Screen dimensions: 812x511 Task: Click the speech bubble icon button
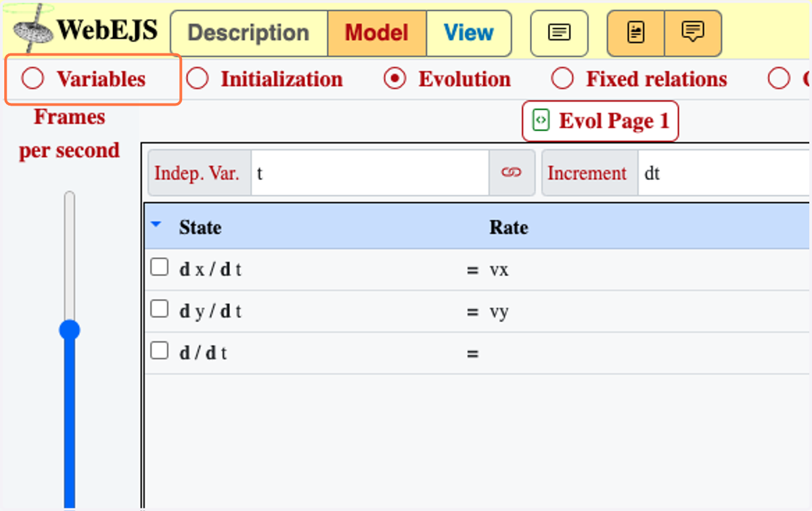click(693, 33)
